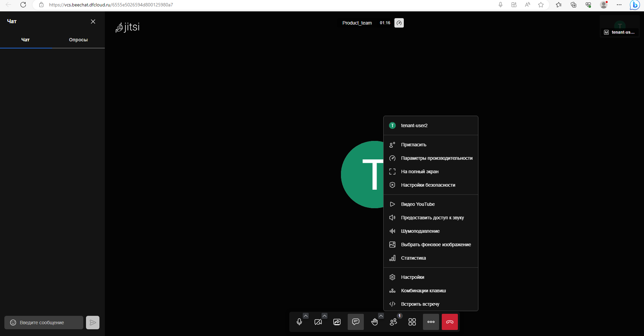Open Выбрать фоновое изображение option

[x=431, y=245]
